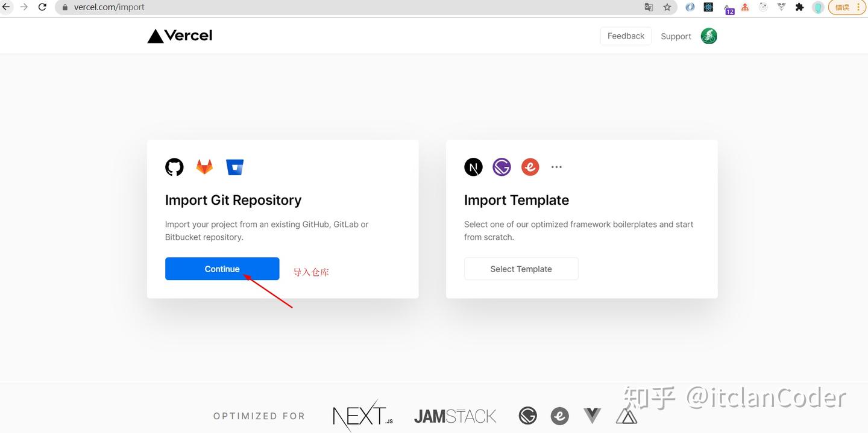Click the 'OPTIMIZED FOR' label
Image resolution: width=868 pixels, height=433 pixels.
259,416
